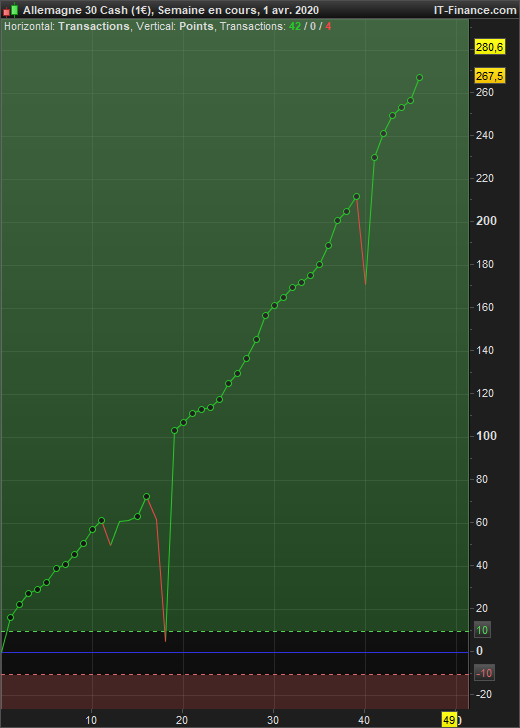Click the yellow 267,5 price label
The width and height of the screenshot is (520, 728).
coord(490,76)
